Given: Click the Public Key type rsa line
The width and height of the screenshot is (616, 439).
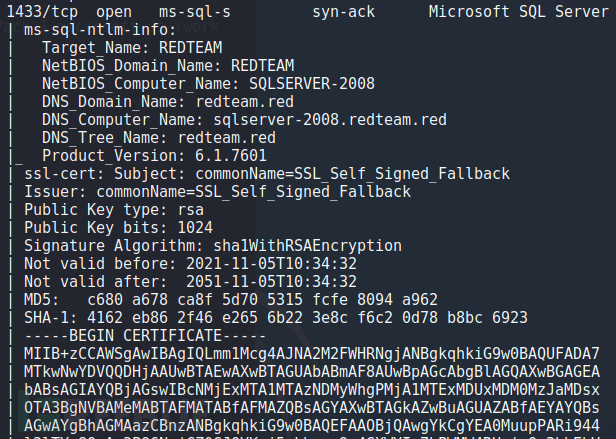Looking at the screenshot, I should [x=114, y=210].
